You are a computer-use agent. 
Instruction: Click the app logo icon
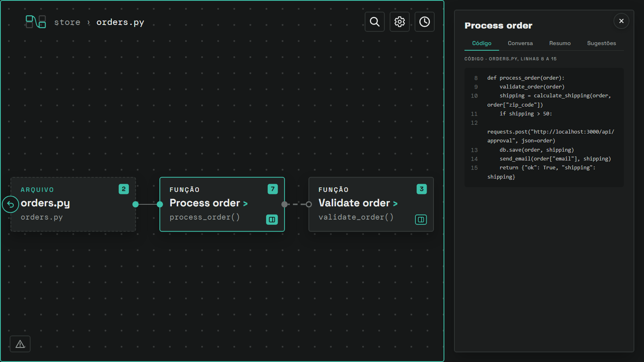35,22
